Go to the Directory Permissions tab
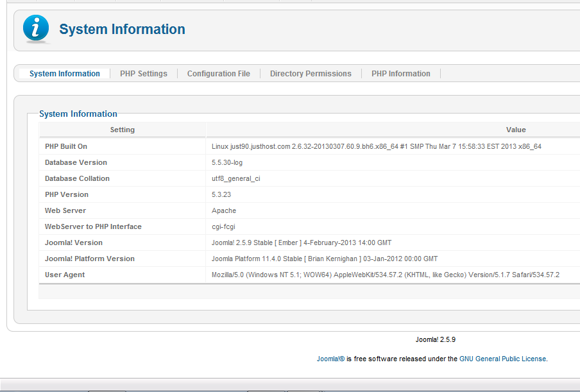This screenshot has height=392, width=580. click(311, 74)
